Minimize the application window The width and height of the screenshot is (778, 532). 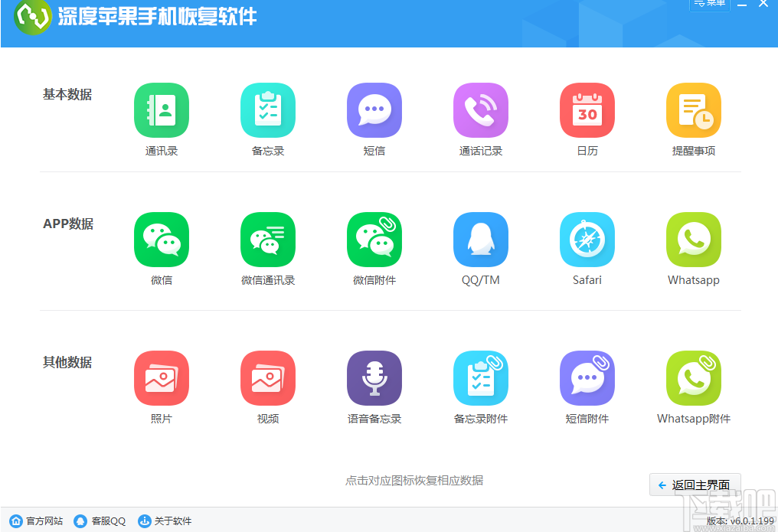click(x=742, y=4)
